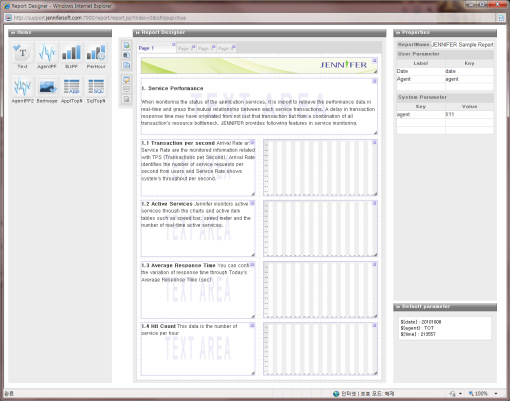Image resolution: width=510 pixels, height=401 pixels.
Task: Click the save disk icon in the vertical toolbar
Action: [127, 65]
